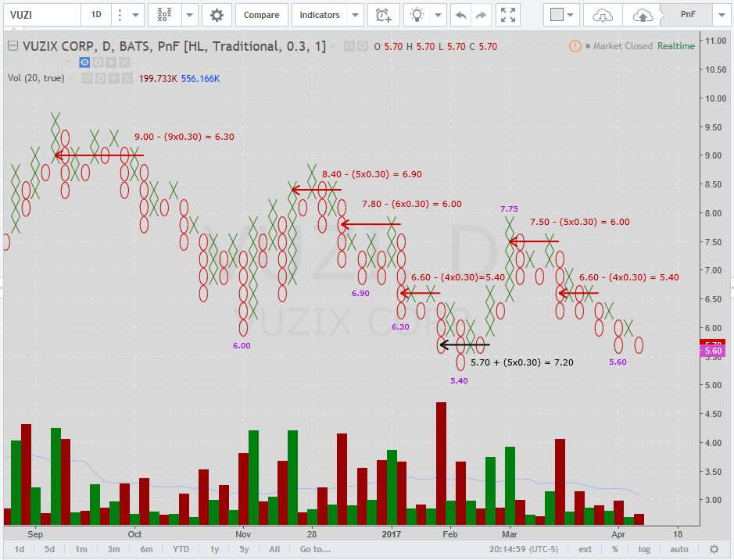This screenshot has width=734, height=560.
Task: Expand the Indicators favorites dropdown arrow
Action: 356,15
